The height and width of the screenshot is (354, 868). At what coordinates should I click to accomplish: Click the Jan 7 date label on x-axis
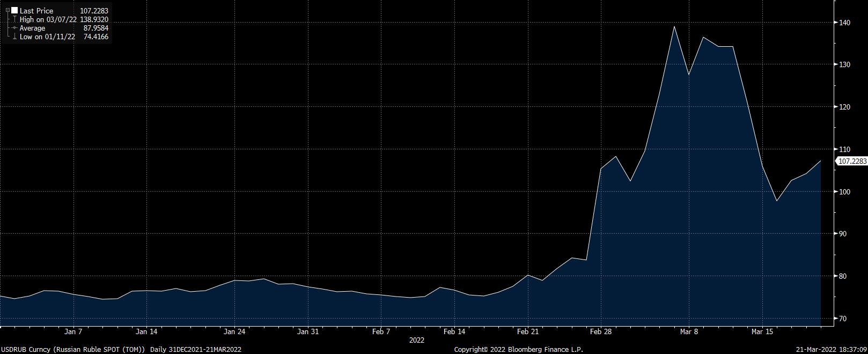coord(73,331)
